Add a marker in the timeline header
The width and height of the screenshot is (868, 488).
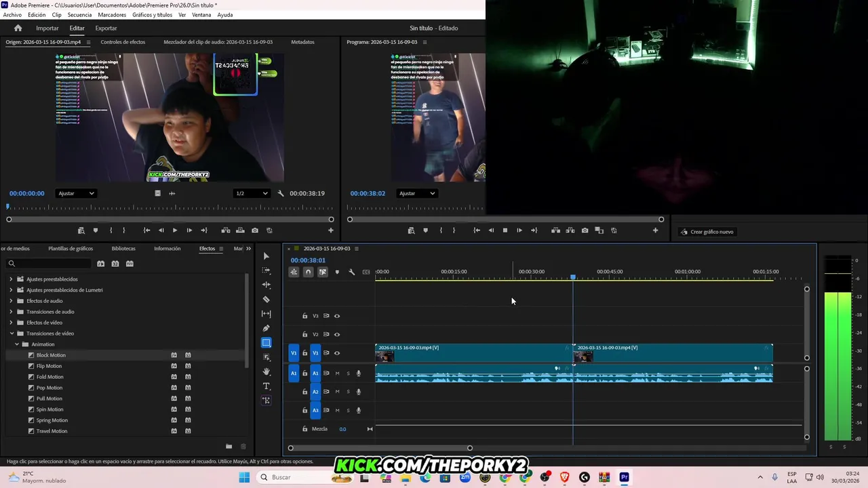(337, 272)
